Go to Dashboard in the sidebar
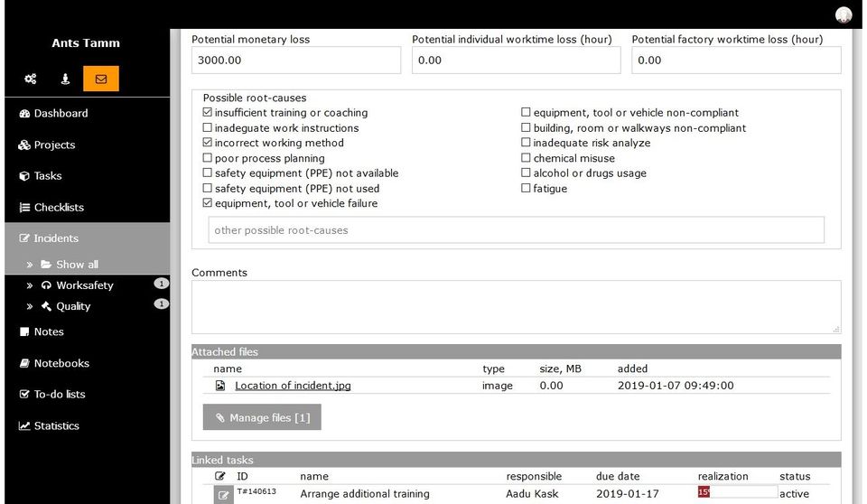This screenshot has height=504, width=867. pyautogui.click(x=61, y=114)
